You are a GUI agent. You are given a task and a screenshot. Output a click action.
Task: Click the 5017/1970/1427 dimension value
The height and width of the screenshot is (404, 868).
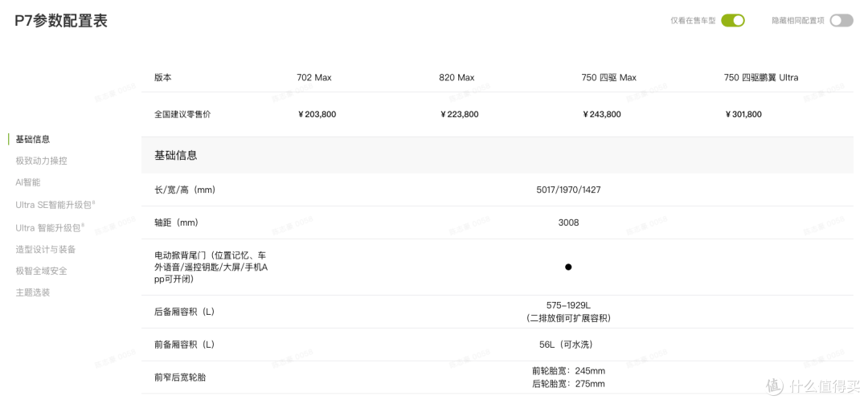pos(568,190)
